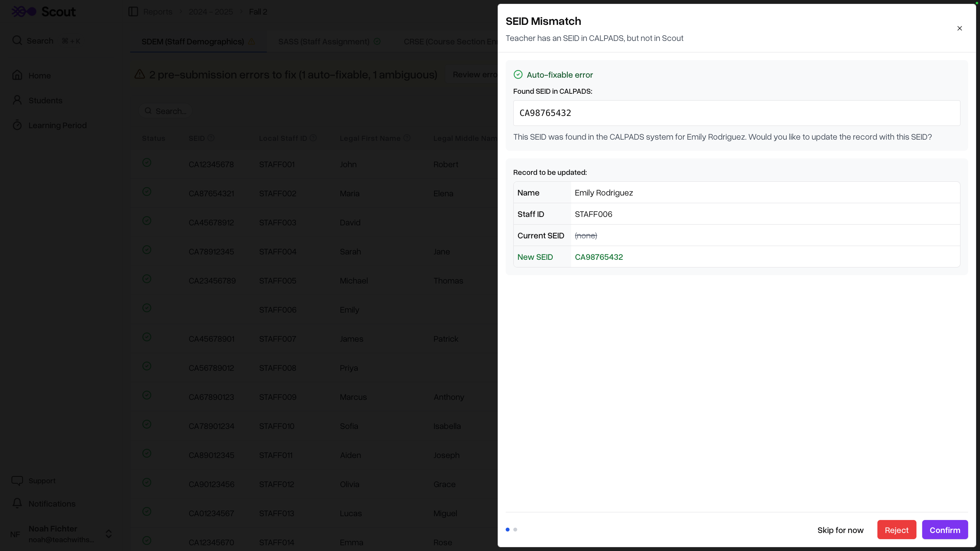Switch to SASS (Staff Assignment) tab
The height and width of the screenshot is (551, 980).
coord(324,41)
